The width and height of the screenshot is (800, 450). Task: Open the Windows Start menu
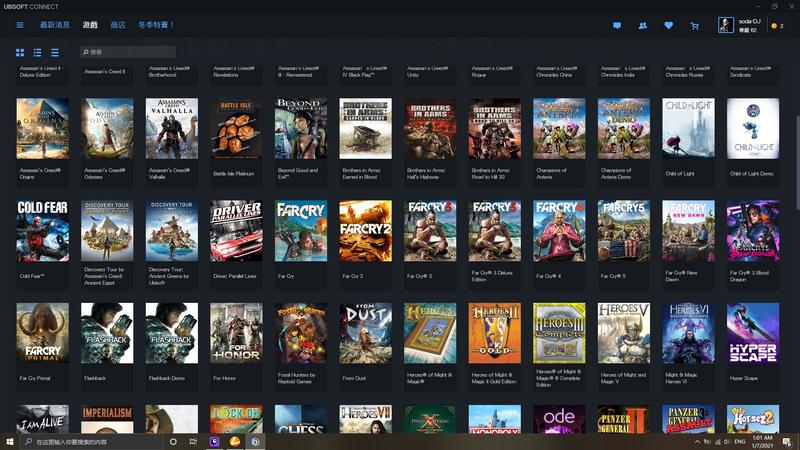coord(10,441)
